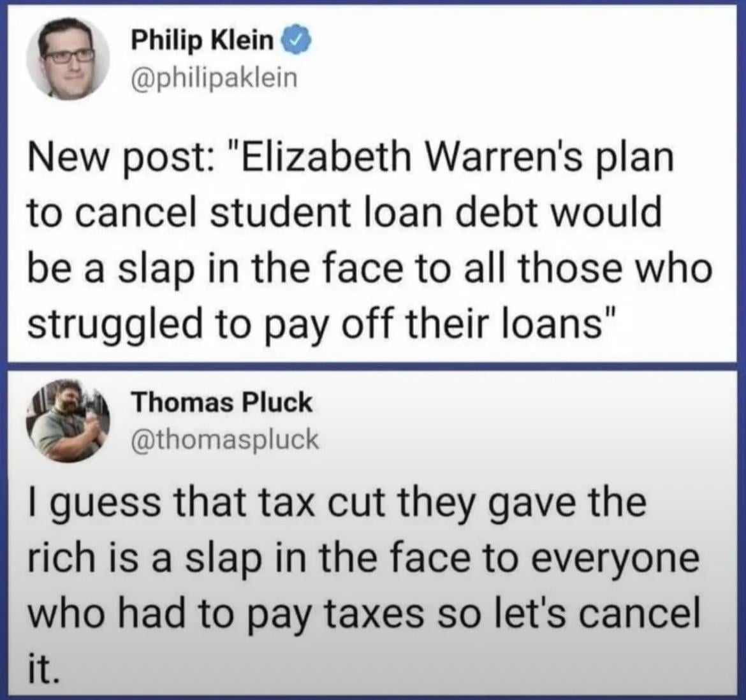Open Philip Klein's profile picture

tap(68, 59)
